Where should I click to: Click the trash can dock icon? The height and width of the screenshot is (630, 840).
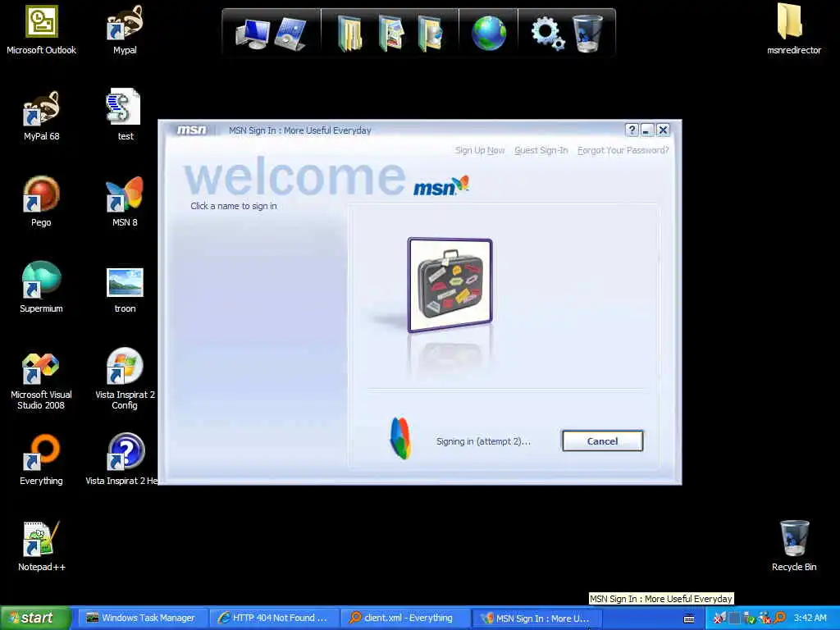pyautogui.click(x=587, y=33)
